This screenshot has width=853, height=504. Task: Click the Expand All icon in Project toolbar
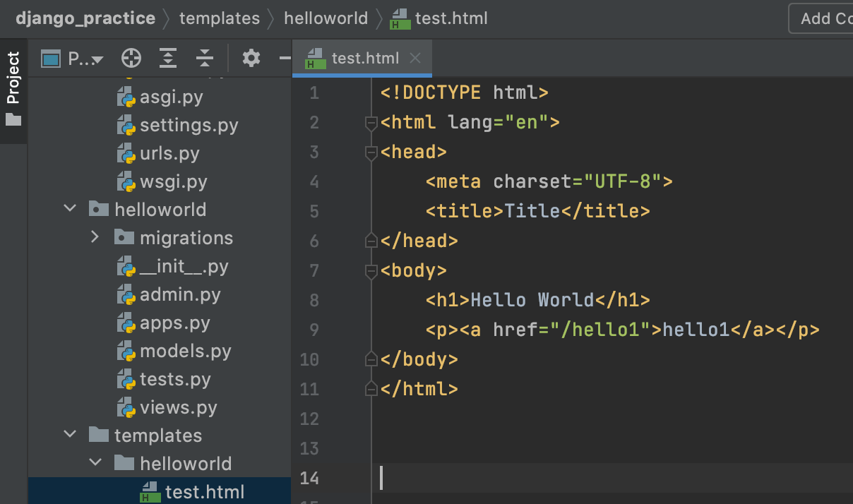point(168,58)
